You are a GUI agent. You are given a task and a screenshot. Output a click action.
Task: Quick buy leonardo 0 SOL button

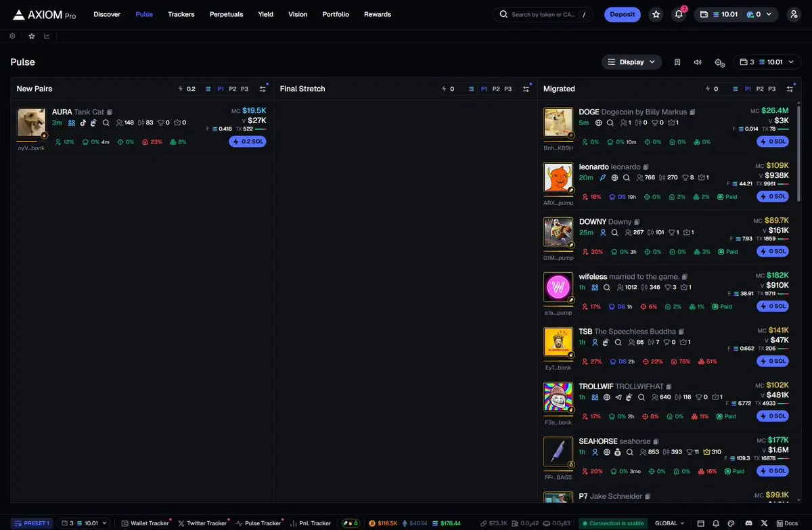[x=773, y=196]
